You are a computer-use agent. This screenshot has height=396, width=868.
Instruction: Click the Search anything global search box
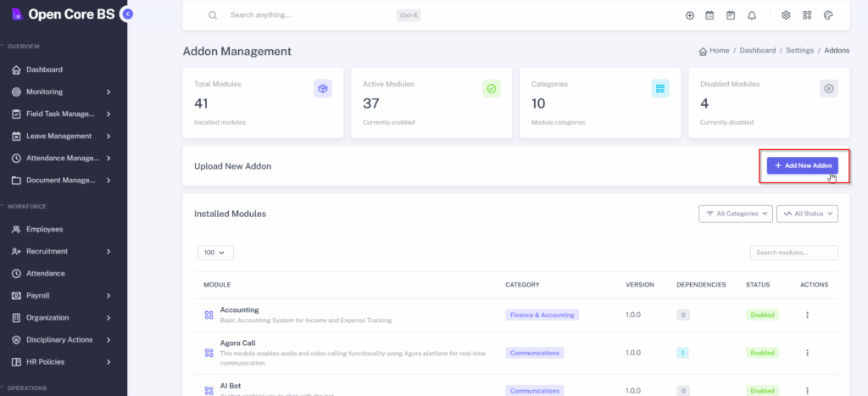tap(305, 15)
